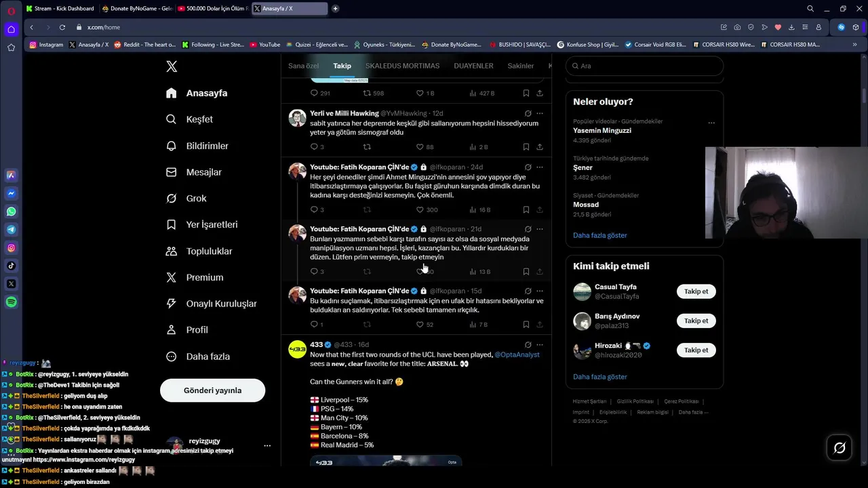Open reyizgugy account menu dots
Viewport: 868px width, 488px height.
267,446
